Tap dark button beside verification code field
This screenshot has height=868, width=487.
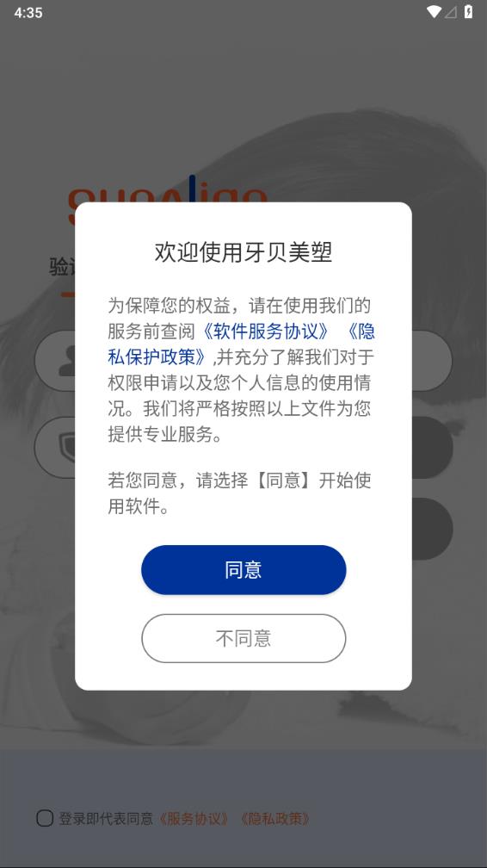pyautogui.click(x=433, y=447)
